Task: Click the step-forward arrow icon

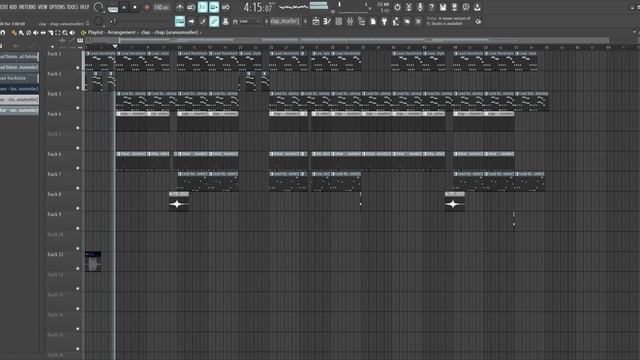Action: click(x=191, y=21)
